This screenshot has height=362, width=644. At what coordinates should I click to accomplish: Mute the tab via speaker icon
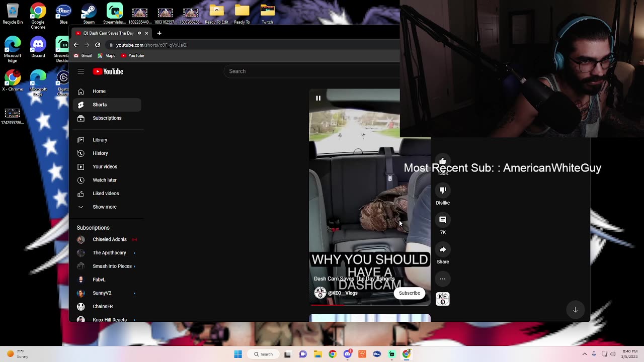139,33
